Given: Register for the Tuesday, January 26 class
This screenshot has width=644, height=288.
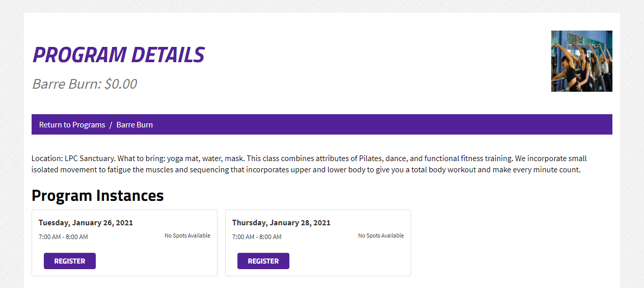Looking at the screenshot, I should (70, 261).
